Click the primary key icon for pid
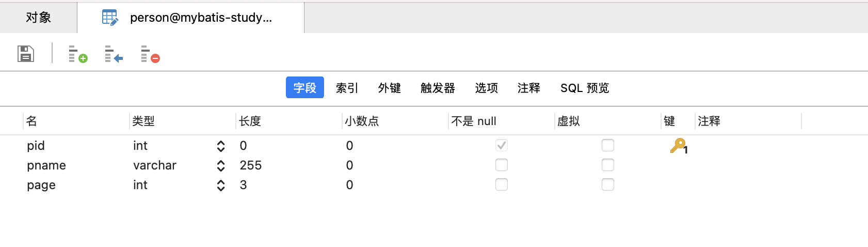 [x=679, y=146]
